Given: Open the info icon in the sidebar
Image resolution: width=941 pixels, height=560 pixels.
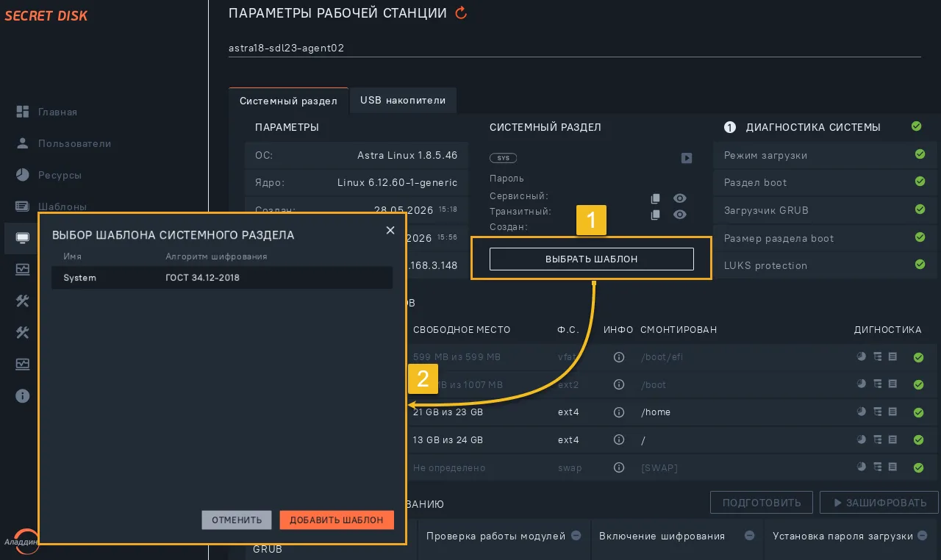Looking at the screenshot, I should 22,396.
